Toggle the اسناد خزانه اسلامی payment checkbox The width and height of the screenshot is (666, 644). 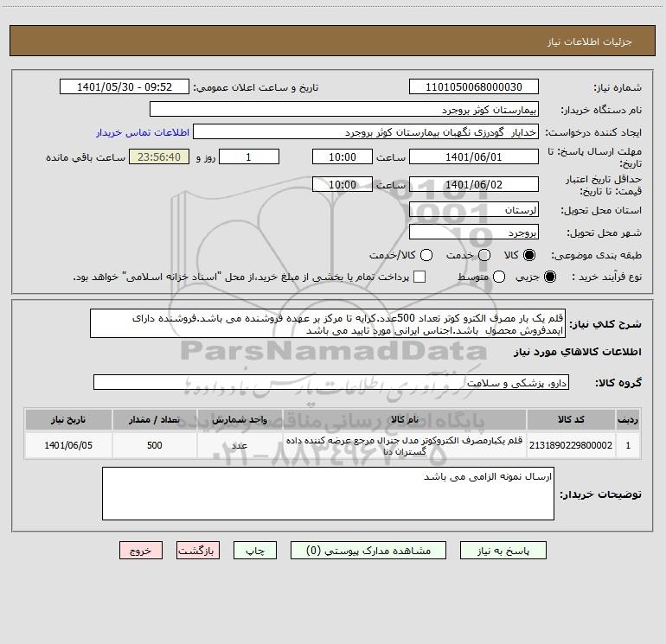click(x=419, y=277)
